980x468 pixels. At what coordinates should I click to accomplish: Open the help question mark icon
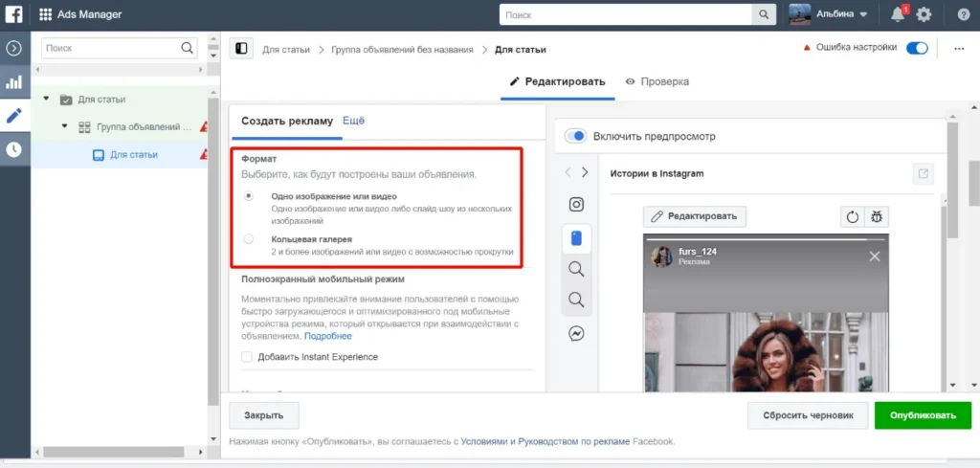(x=964, y=14)
